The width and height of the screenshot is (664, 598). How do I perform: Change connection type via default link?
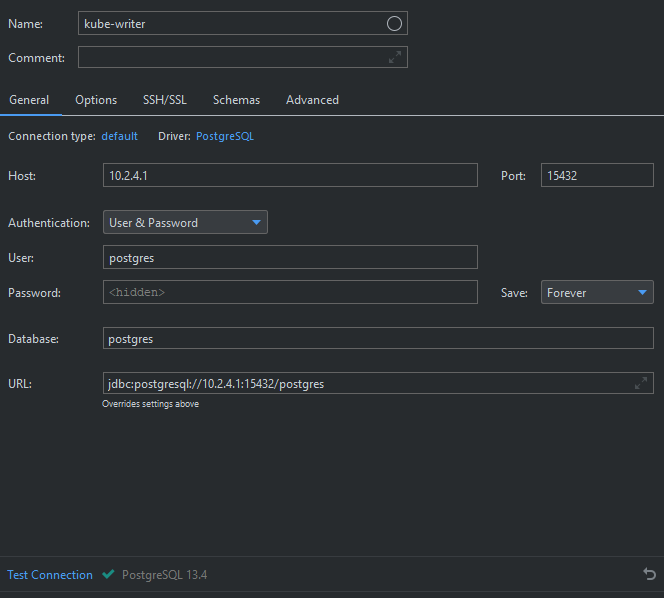pyautogui.click(x=119, y=136)
